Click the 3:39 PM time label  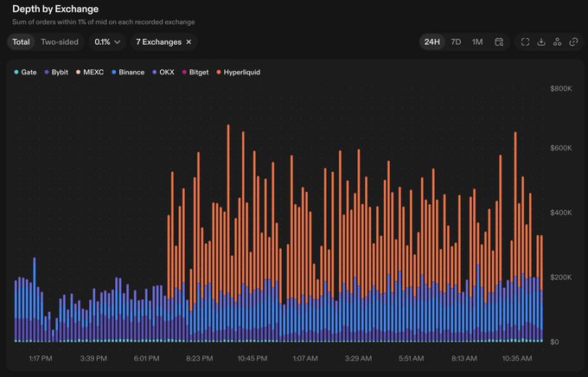[x=93, y=358]
